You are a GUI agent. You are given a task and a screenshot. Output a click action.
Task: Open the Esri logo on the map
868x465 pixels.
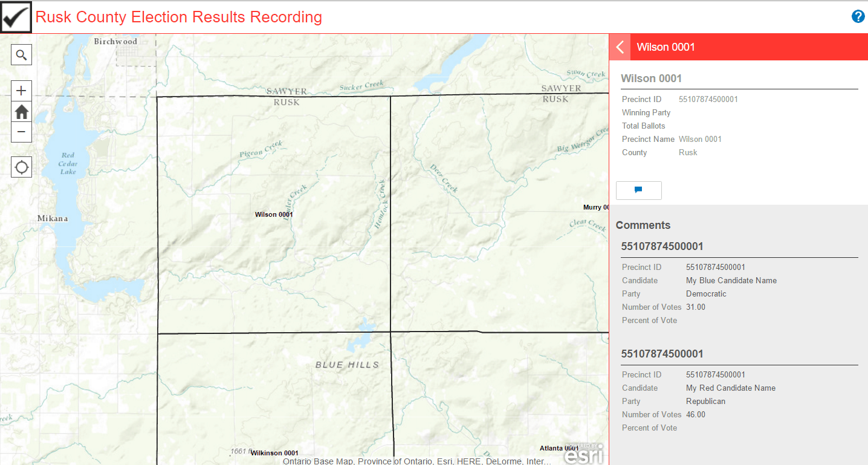point(583,454)
